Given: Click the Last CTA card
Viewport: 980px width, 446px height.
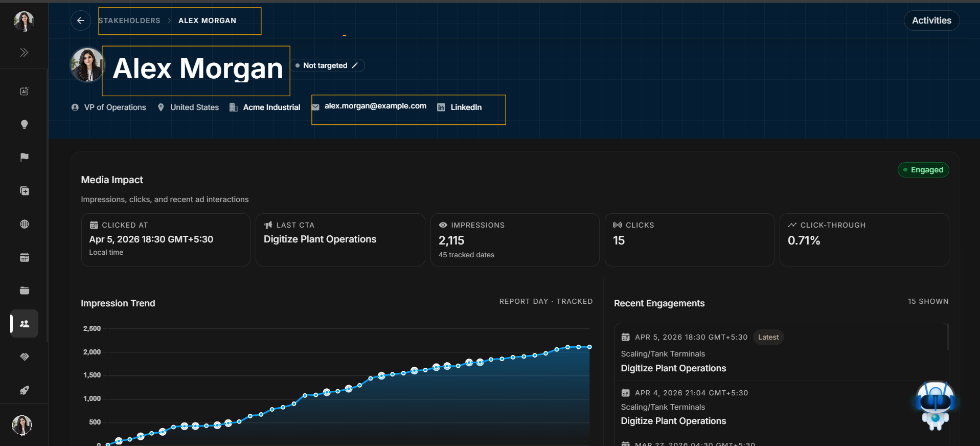Looking at the screenshot, I should 340,240.
